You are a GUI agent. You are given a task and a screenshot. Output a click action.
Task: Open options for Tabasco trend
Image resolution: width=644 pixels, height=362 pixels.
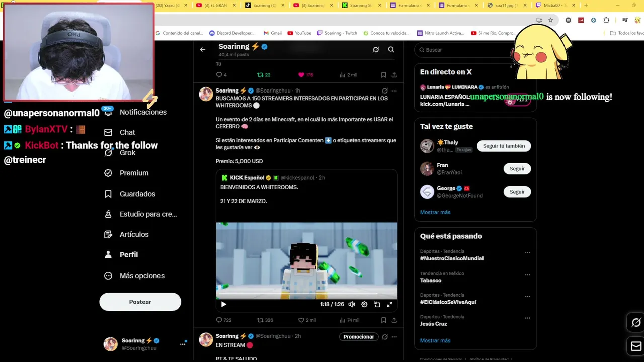tap(527, 275)
